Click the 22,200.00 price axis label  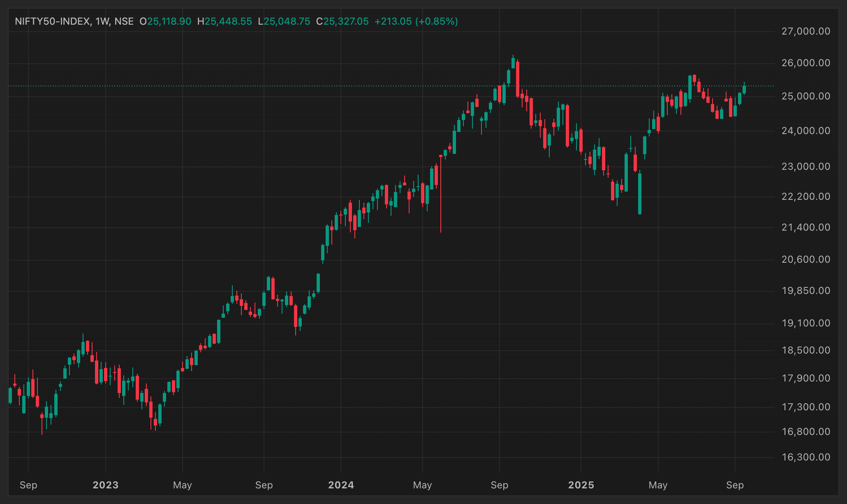[x=806, y=197]
